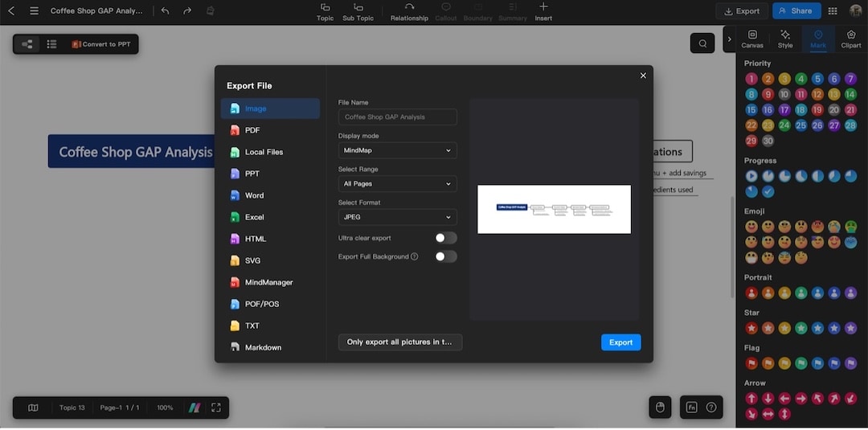Click the 100% zoom level
This screenshot has width=868, height=430.
pyautogui.click(x=165, y=407)
